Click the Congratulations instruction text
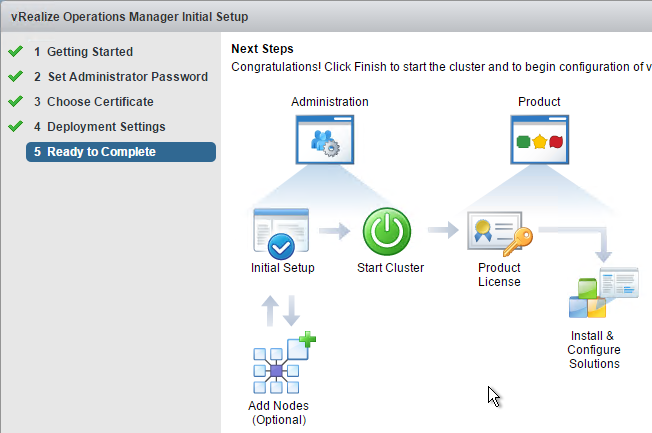Screen dimensions: 652x433 441,67
